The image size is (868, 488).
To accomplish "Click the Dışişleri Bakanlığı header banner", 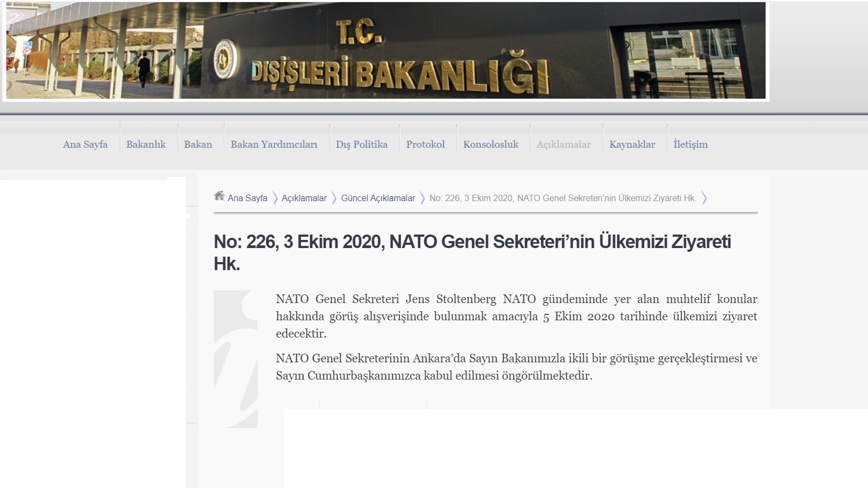I will (x=386, y=51).
